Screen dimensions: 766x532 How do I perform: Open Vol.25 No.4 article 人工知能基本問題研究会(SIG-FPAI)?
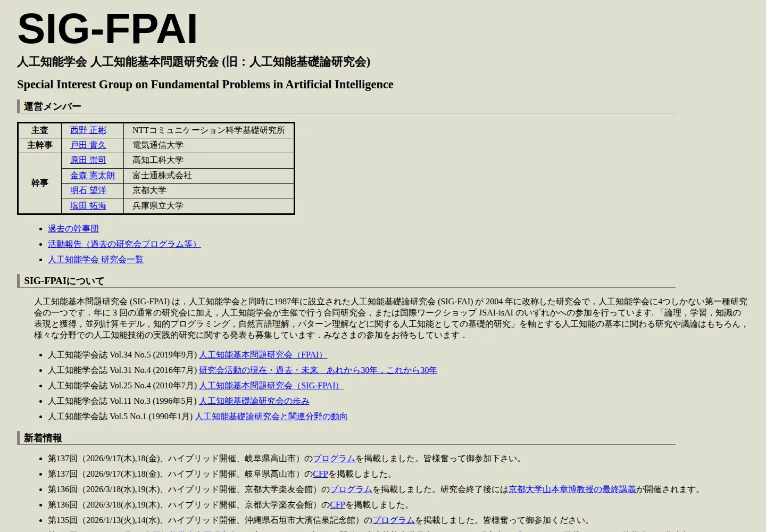coord(271,386)
